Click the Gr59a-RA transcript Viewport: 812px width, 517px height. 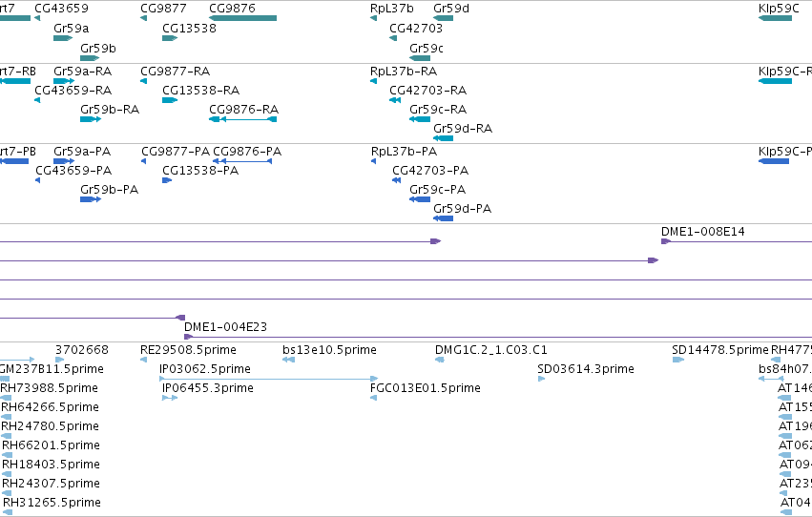[64, 81]
